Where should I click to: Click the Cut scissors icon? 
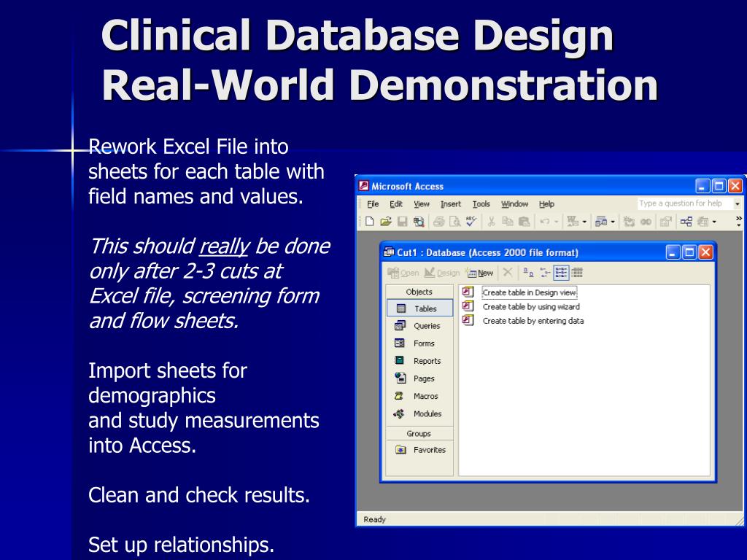491,222
